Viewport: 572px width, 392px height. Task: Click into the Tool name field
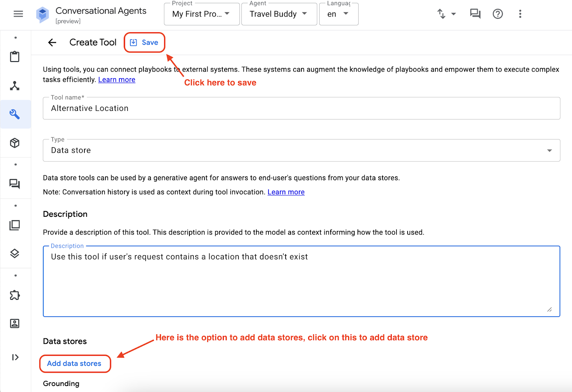pos(301,108)
